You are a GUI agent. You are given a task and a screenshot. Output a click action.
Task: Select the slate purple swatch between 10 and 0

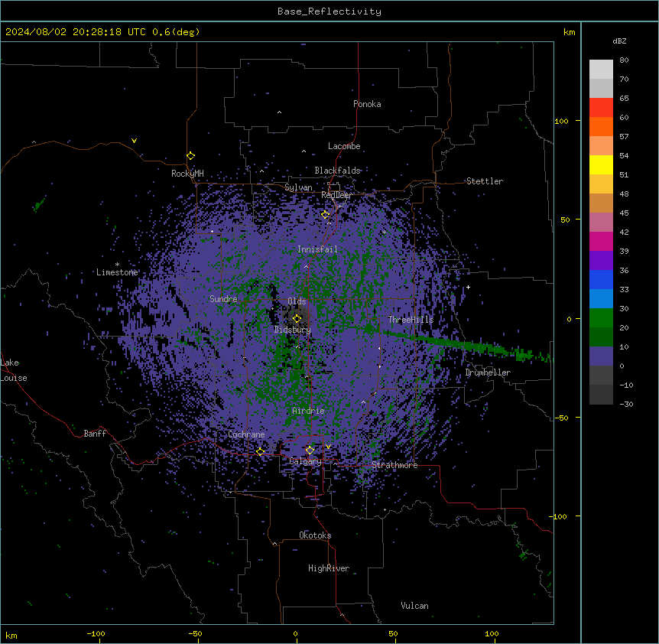click(601, 356)
